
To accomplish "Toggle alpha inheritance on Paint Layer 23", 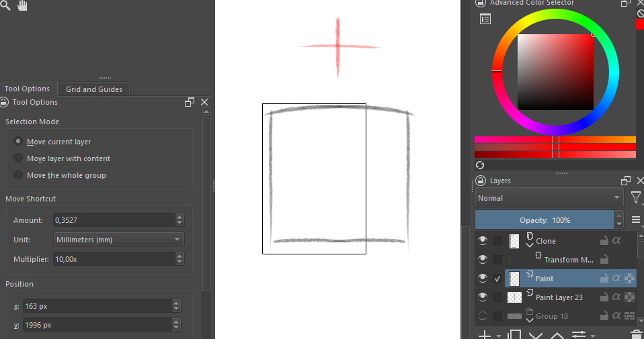I will click(x=616, y=297).
